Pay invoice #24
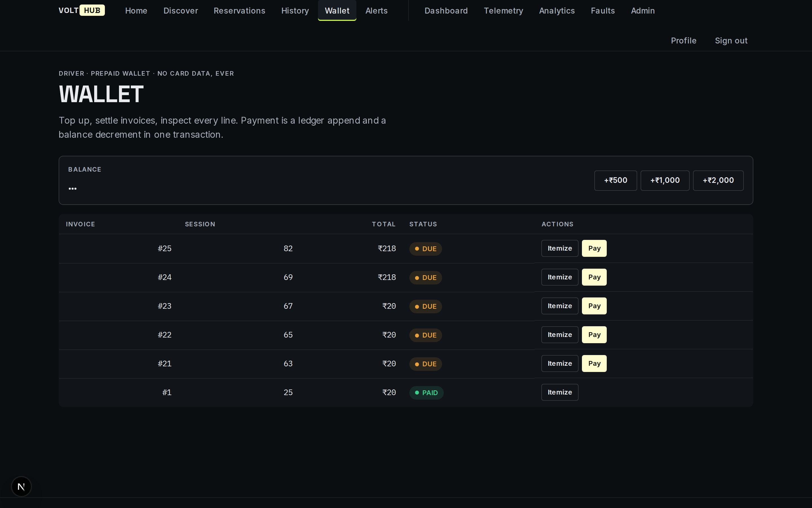The image size is (812, 508). coord(594,277)
